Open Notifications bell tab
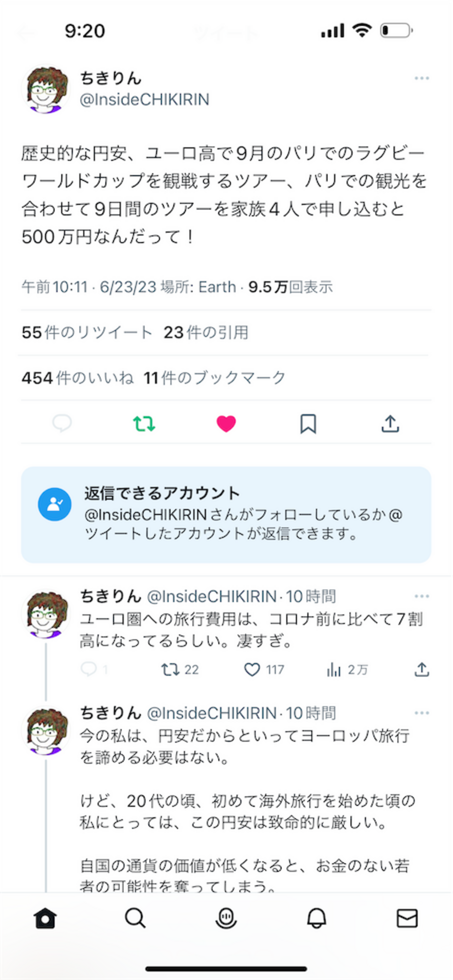453x980 pixels. click(x=316, y=918)
